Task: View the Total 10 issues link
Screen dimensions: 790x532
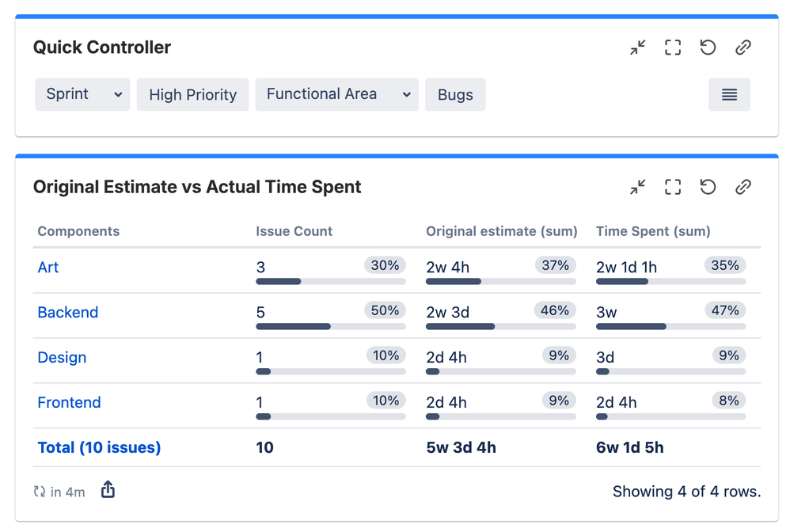Action: pos(99,447)
